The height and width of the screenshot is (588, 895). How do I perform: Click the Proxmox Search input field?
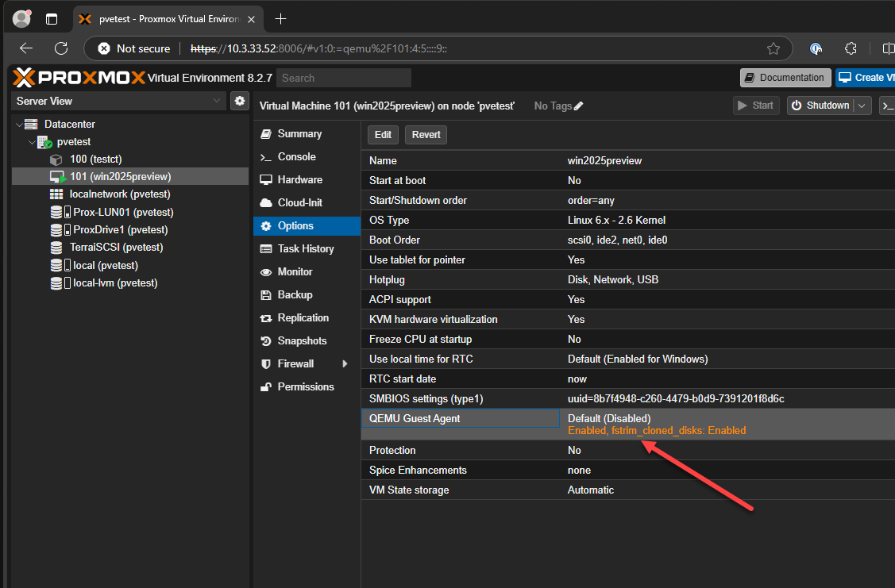(x=344, y=78)
